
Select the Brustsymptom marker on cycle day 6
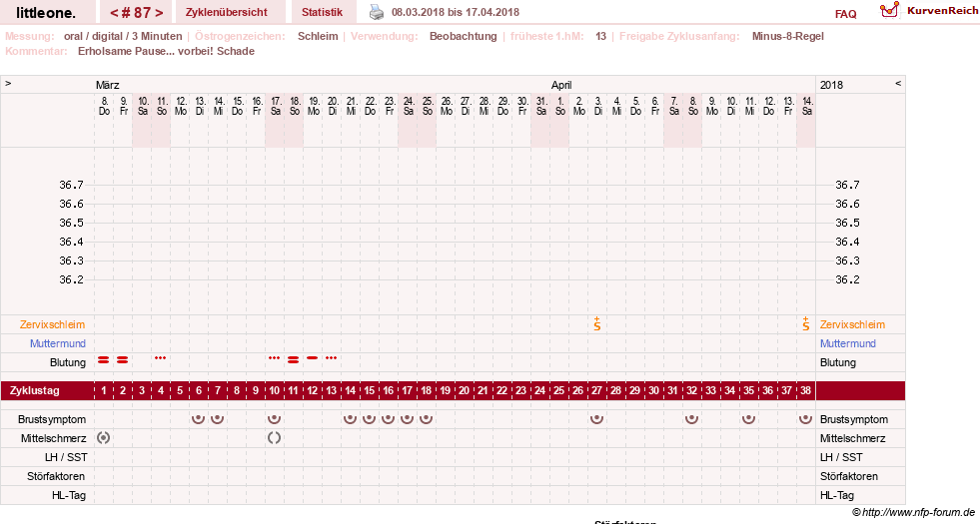point(198,419)
